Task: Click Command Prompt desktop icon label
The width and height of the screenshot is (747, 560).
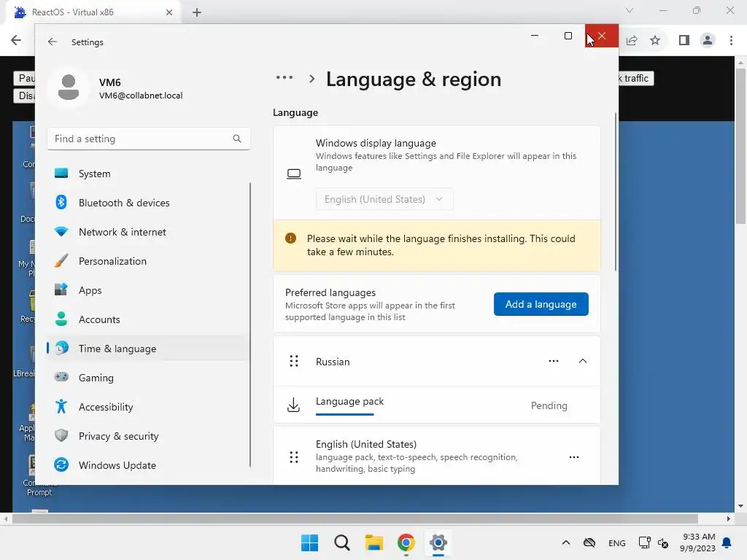Action: (39, 488)
